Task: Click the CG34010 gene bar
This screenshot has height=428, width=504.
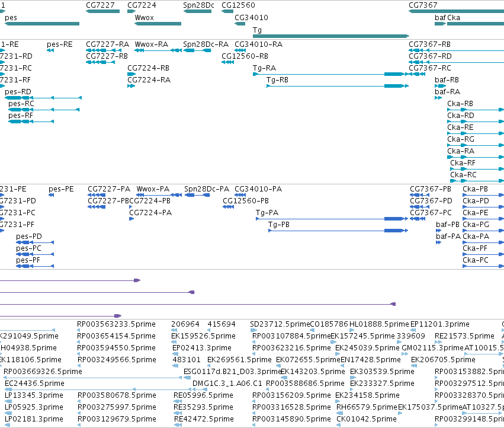Action: pos(240,24)
